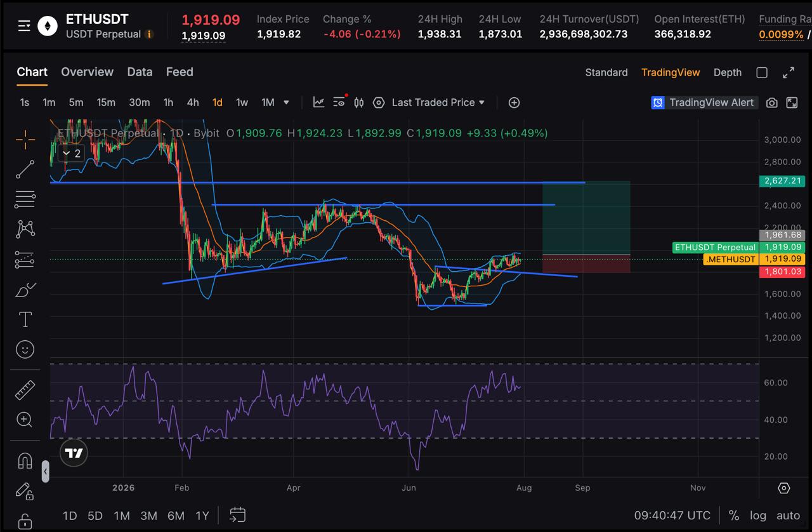Collapse the drawing toolbar side handle
Viewport: 812px width, 532px height.
pyautogui.click(x=46, y=472)
